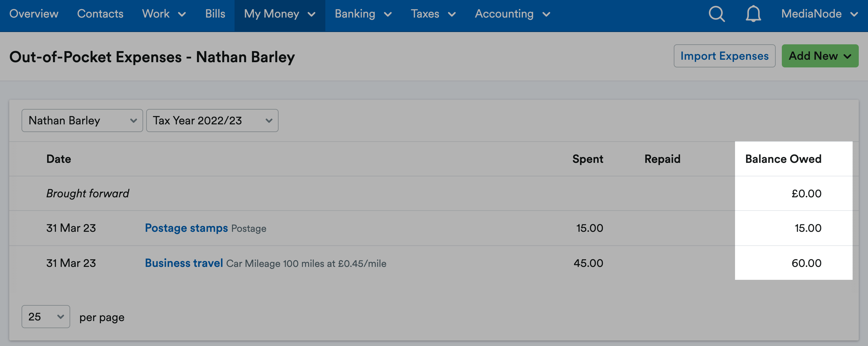Screen dimensions: 868x346
Task: Open the Accounting menu
Action: (x=512, y=14)
